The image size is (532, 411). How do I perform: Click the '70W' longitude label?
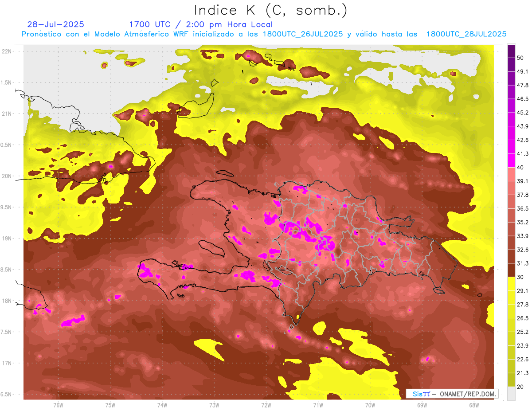(370, 405)
